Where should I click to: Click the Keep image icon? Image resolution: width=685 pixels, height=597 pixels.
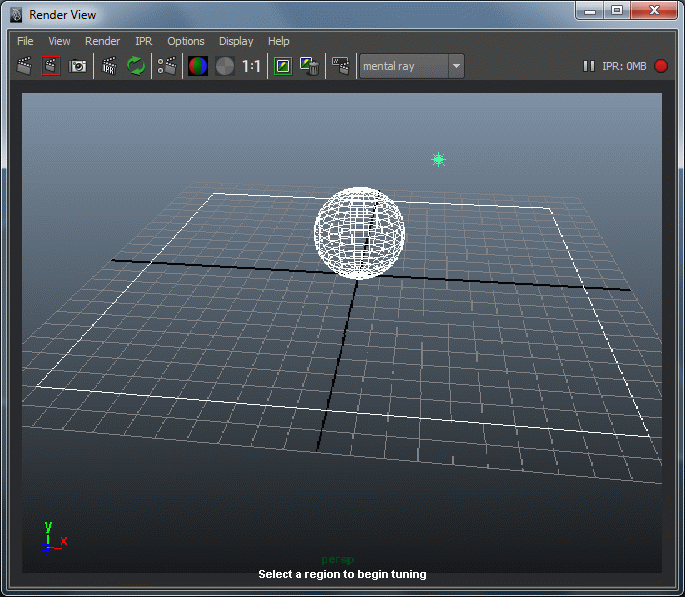283,66
